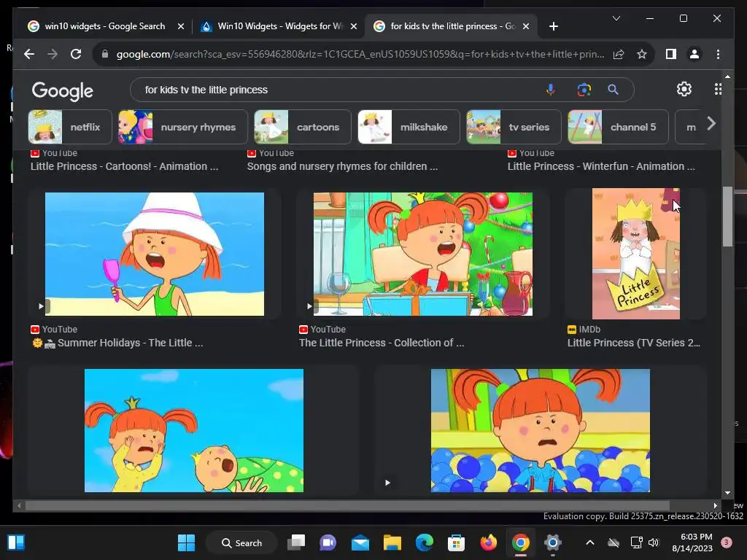
Task: Launch Microsoft Edge from taskbar
Action: pyautogui.click(x=424, y=542)
